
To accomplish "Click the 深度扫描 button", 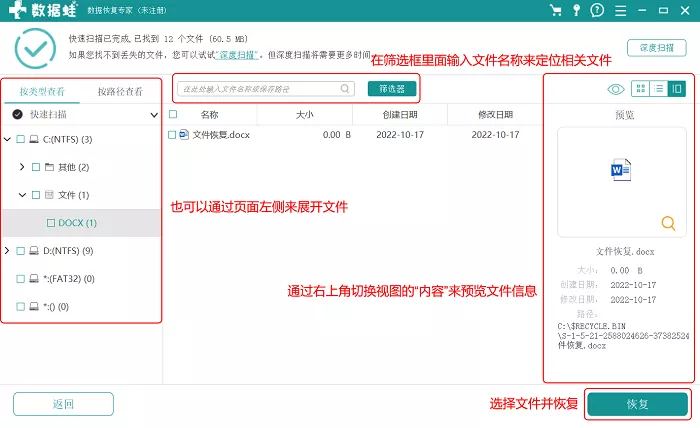I will point(657,48).
